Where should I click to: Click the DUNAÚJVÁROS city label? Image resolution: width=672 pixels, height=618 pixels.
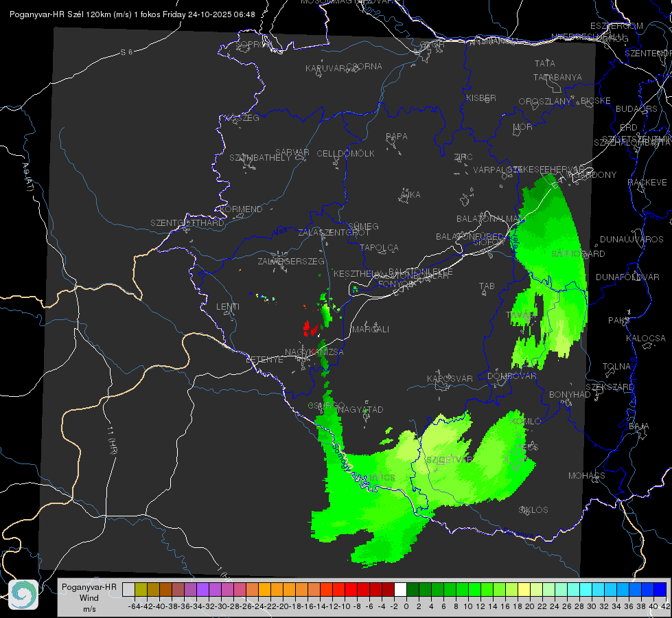(632, 240)
